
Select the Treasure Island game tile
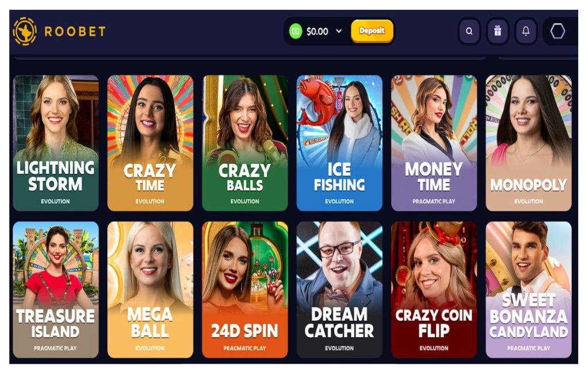pos(56,290)
